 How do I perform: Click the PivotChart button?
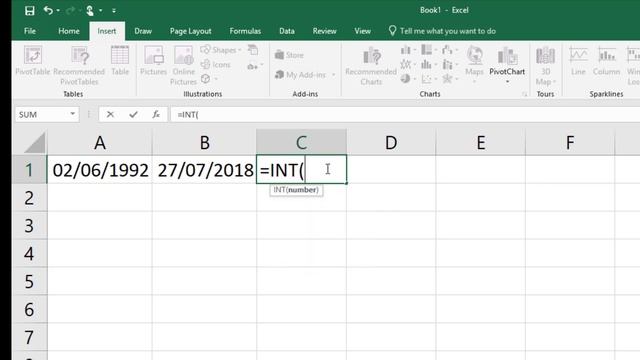coord(507,64)
